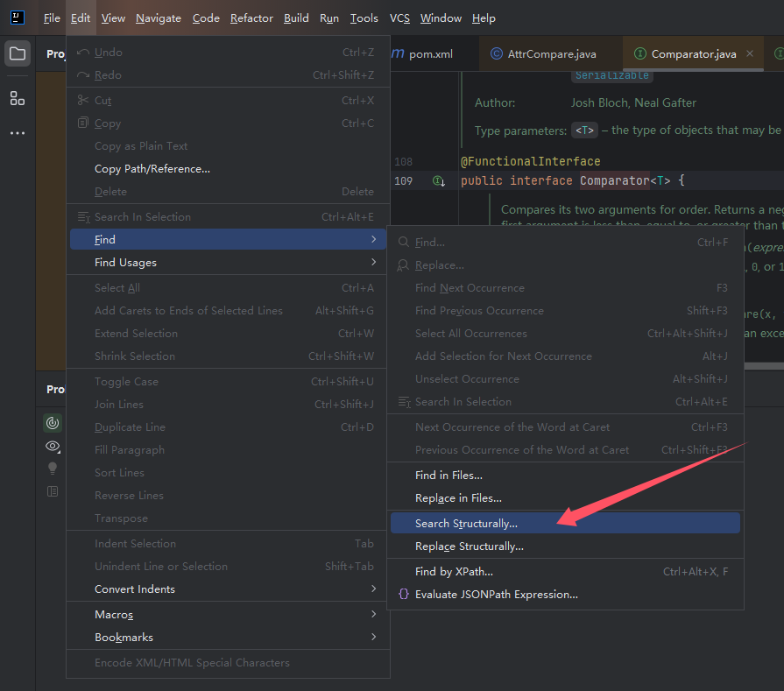Select Find by XPath... menu item
This screenshot has height=691, width=784.
coord(565,571)
